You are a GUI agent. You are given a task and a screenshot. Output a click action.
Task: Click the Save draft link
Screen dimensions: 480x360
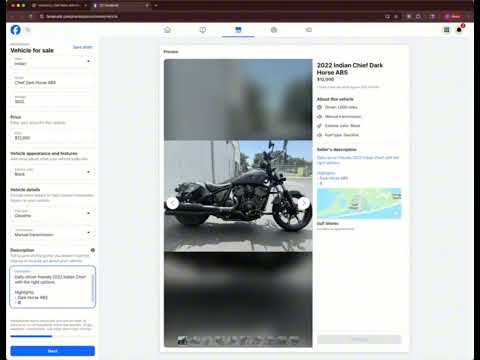tap(82, 47)
